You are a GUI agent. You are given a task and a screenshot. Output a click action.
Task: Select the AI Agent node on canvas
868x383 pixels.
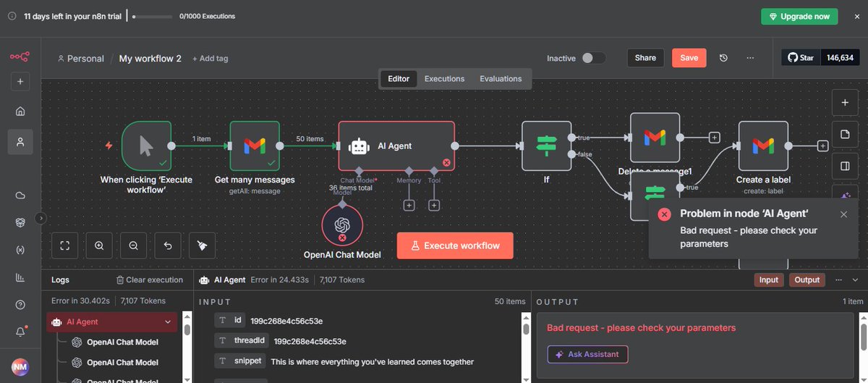(396, 146)
